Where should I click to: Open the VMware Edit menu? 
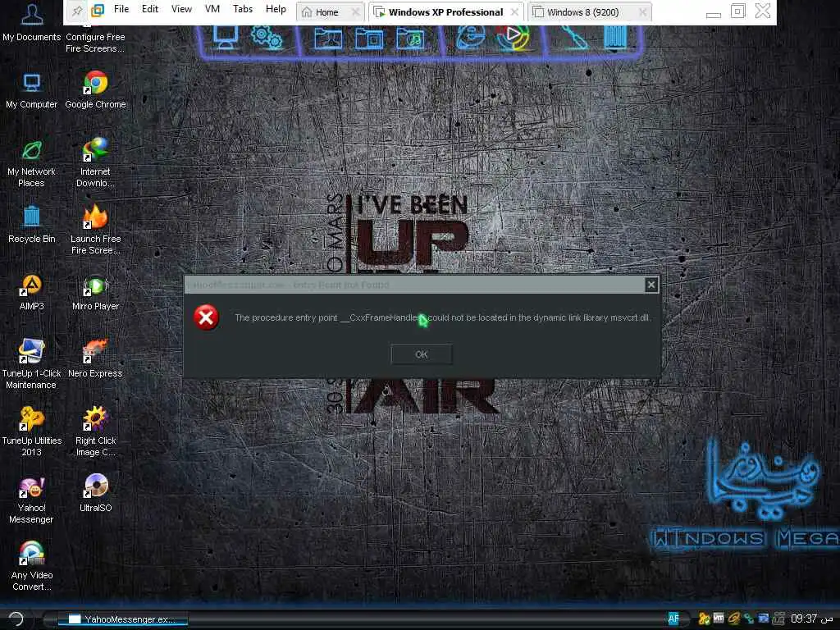click(x=150, y=9)
